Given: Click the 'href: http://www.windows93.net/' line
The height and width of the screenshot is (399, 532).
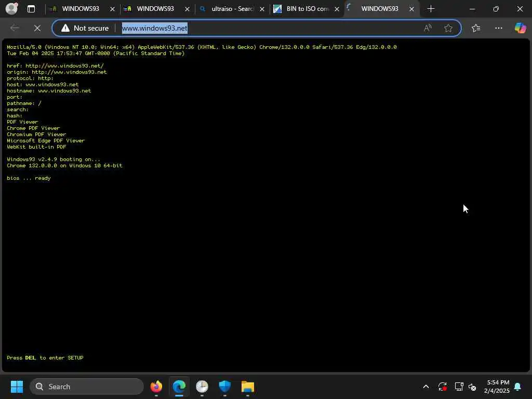Looking at the screenshot, I should tap(55, 66).
